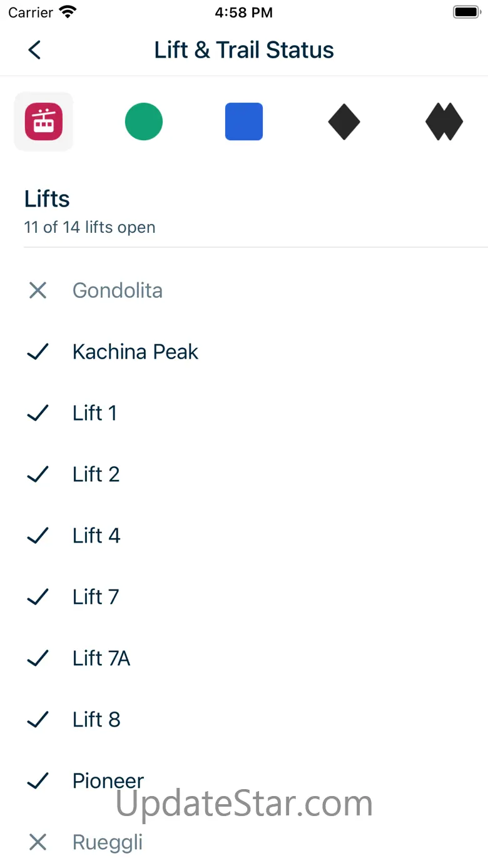
Task: Select the blue square intermediate trails filter
Action: [244, 121]
